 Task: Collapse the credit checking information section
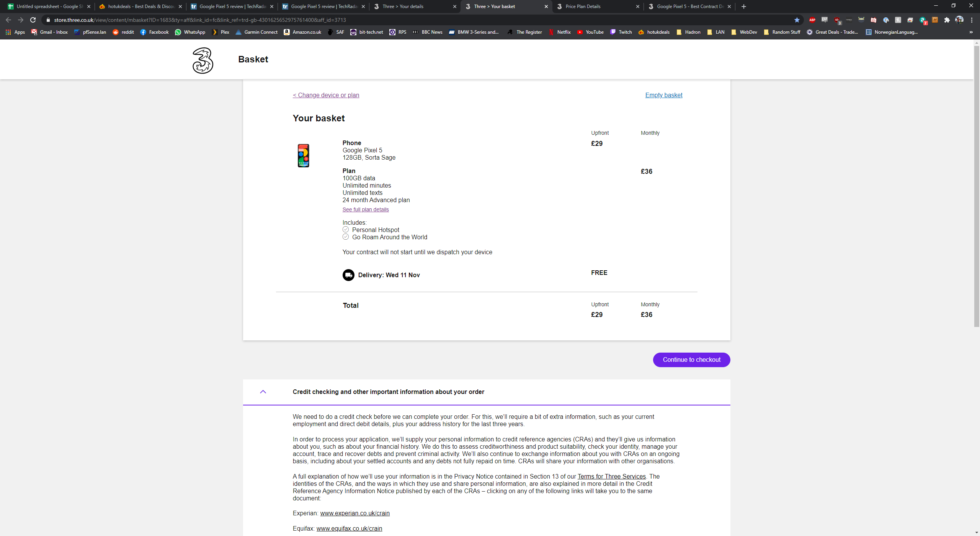coord(263,392)
